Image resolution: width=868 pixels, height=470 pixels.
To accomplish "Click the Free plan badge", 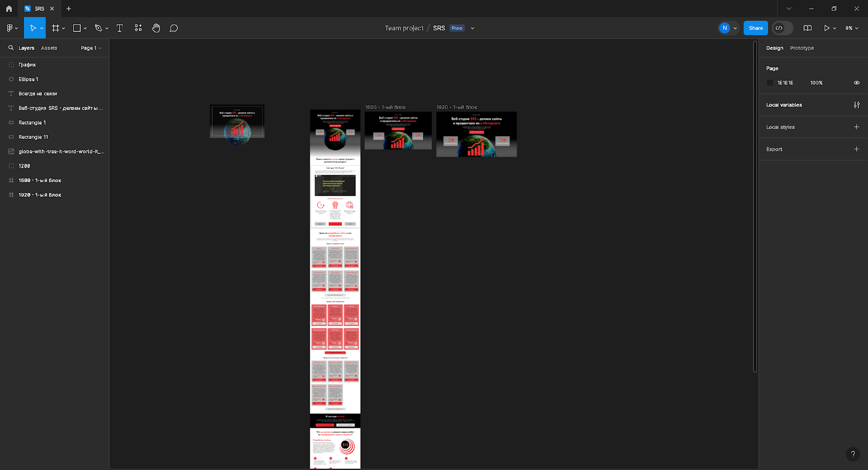I will point(457,28).
